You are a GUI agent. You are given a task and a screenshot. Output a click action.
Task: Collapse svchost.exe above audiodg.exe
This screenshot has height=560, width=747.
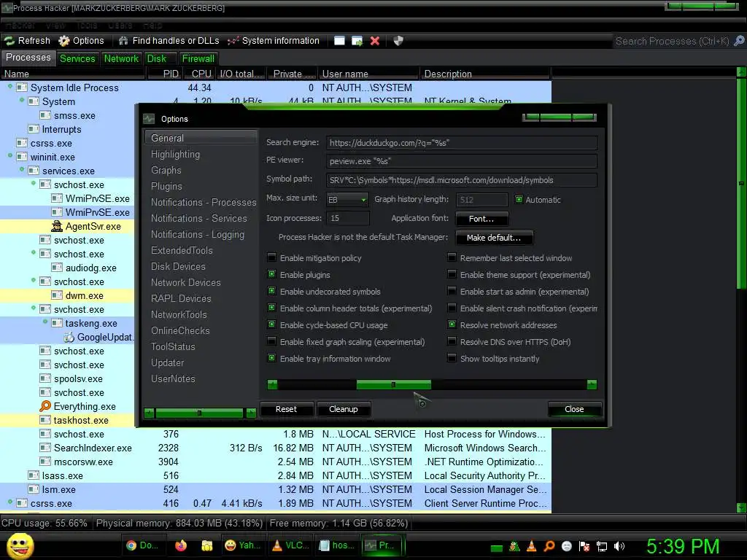34,253
